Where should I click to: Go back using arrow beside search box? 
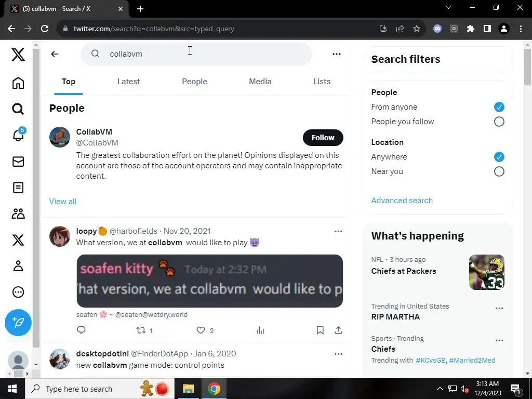coord(55,54)
